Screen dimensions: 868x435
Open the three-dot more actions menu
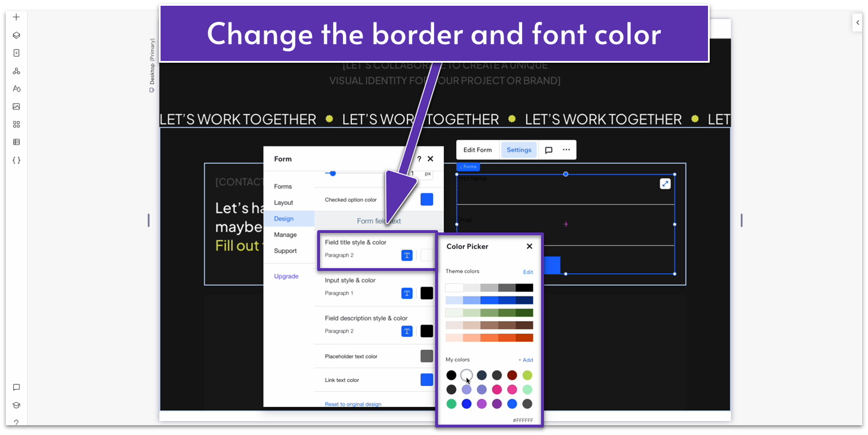pyautogui.click(x=566, y=150)
